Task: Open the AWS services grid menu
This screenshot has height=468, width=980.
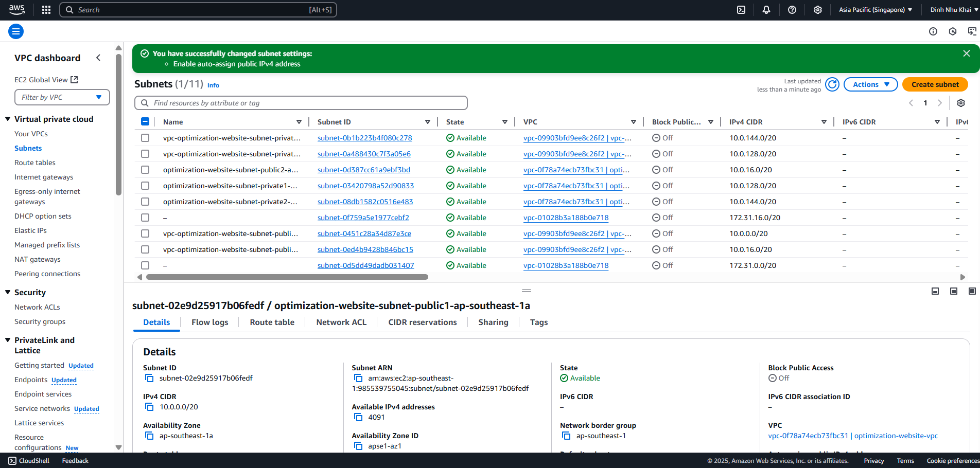Action: pyautogui.click(x=46, y=10)
